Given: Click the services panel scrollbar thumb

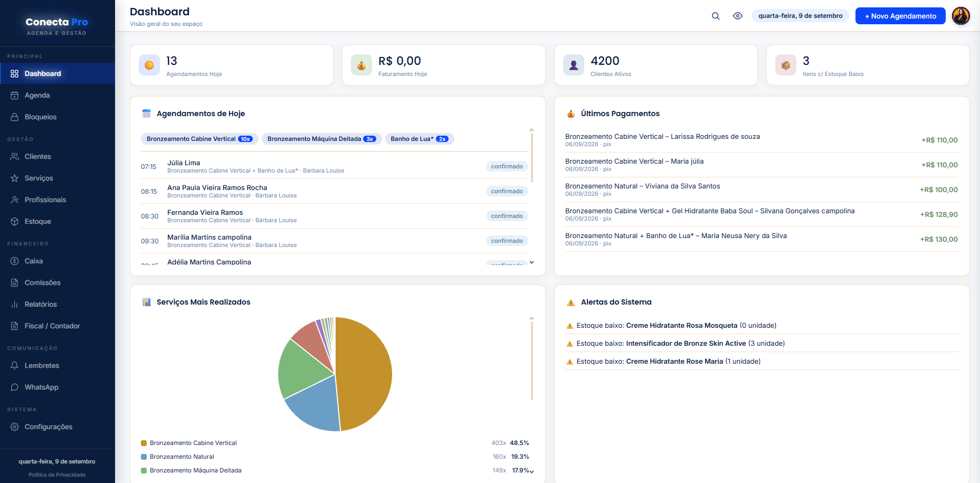Looking at the screenshot, I should click(531, 361).
